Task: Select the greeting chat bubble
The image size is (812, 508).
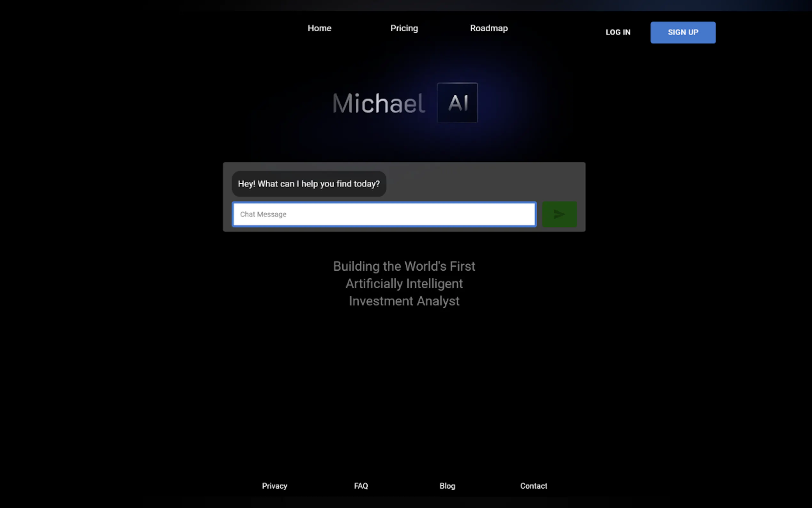Action: [x=308, y=184]
